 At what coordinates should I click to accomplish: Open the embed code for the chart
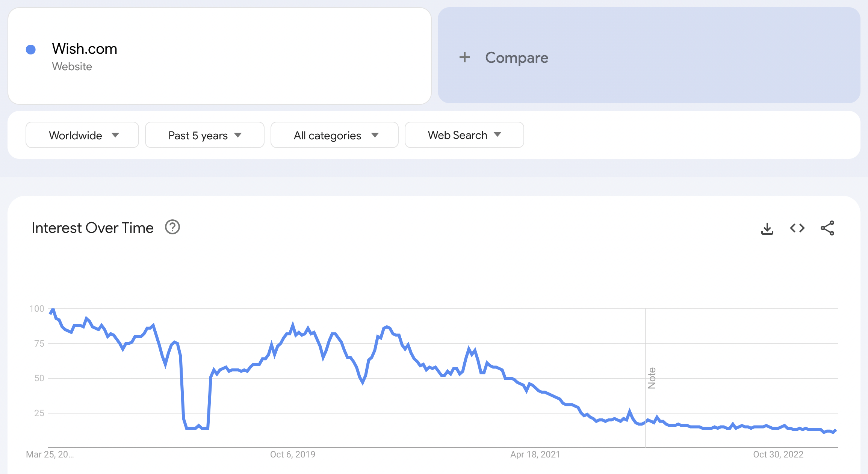click(x=797, y=228)
